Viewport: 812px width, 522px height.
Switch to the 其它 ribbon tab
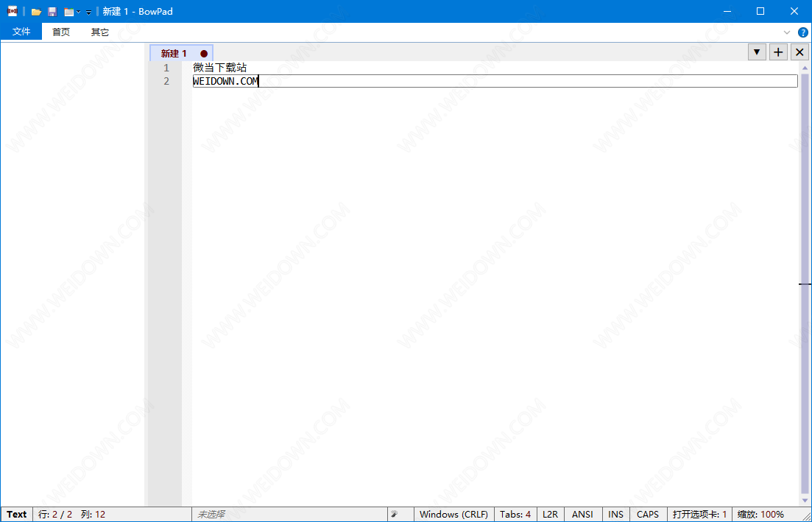click(x=100, y=32)
